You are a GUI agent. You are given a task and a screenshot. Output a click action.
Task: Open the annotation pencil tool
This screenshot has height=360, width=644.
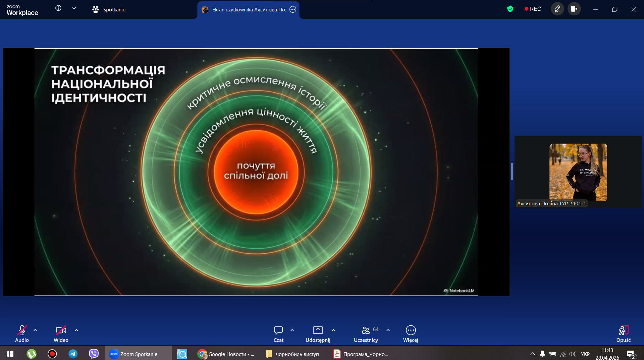[557, 9]
